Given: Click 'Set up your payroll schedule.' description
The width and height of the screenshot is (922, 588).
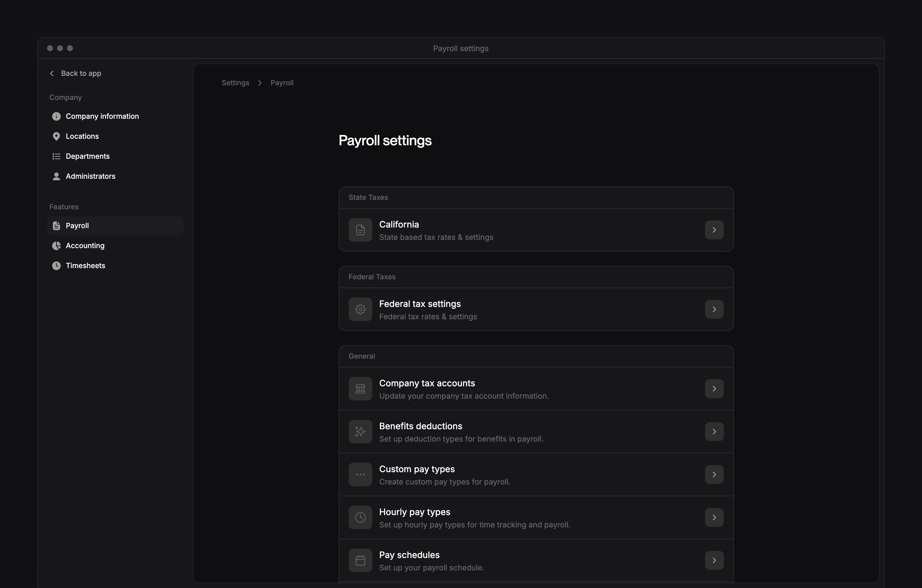Looking at the screenshot, I should pyautogui.click(x=432, y=568).
